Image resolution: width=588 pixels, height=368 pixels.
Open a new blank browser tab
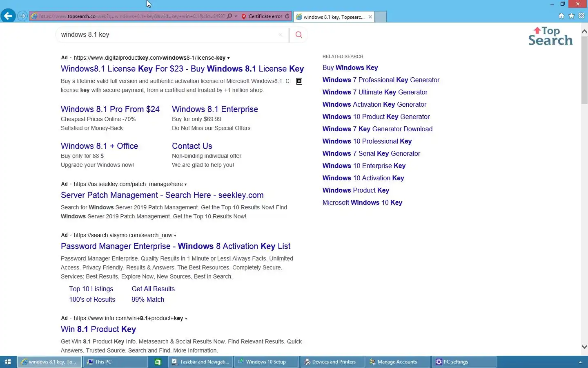coord(381,17)
